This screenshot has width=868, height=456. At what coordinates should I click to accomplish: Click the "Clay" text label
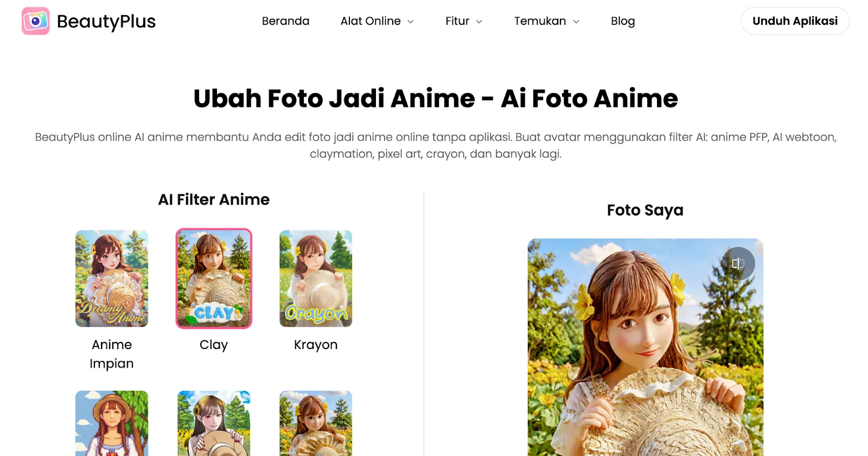214,345
